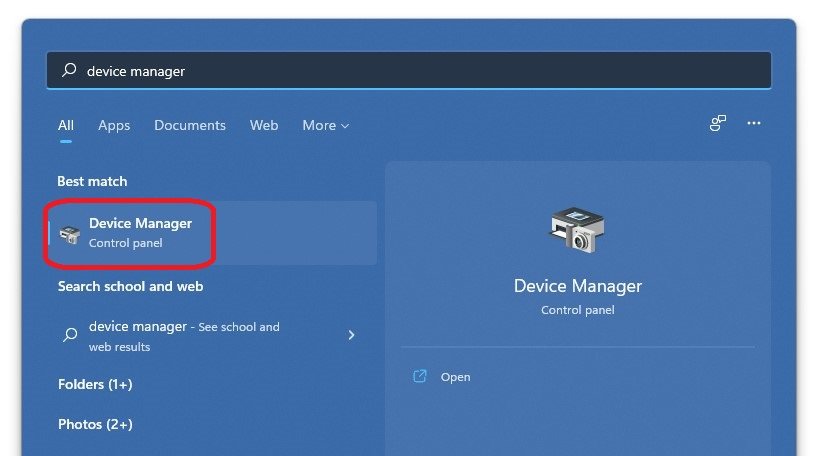Switch to the Documents tab
Viewport: 819px width, 456px height.
tap(190, 125)
